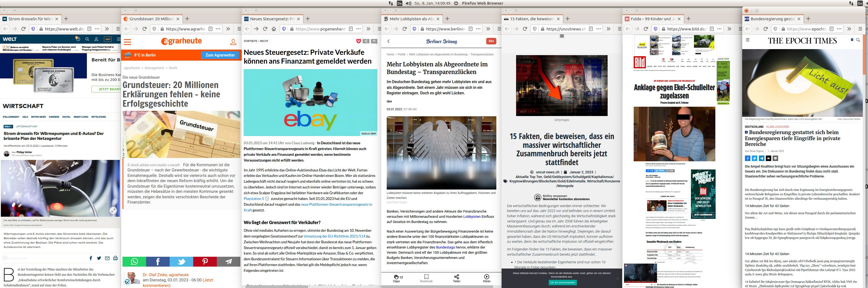Open uncutnews hamburger menu icon
This screenshot has width=868, height=288.
[562, 36]
